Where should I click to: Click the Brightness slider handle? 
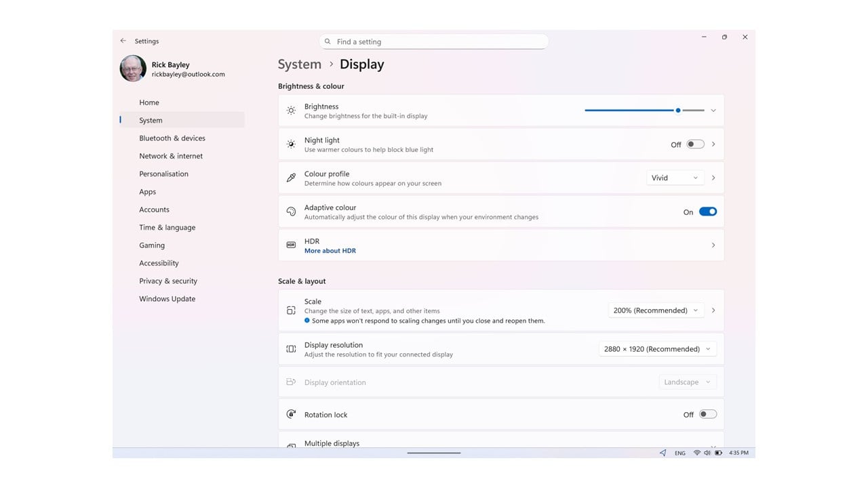click(x=678, y=110)
